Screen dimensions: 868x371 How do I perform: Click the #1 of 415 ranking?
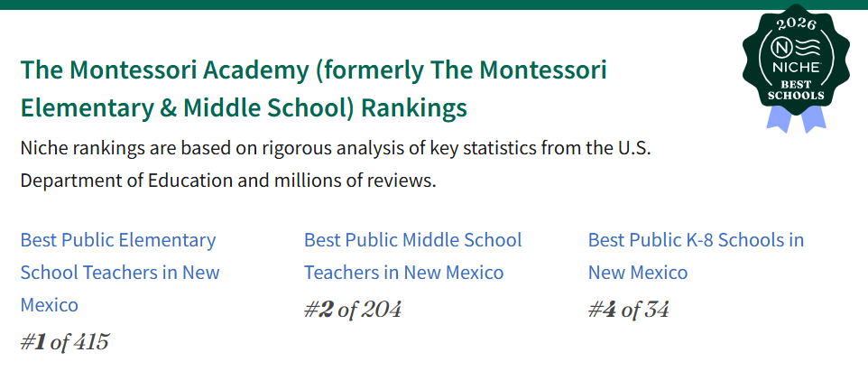64,342
